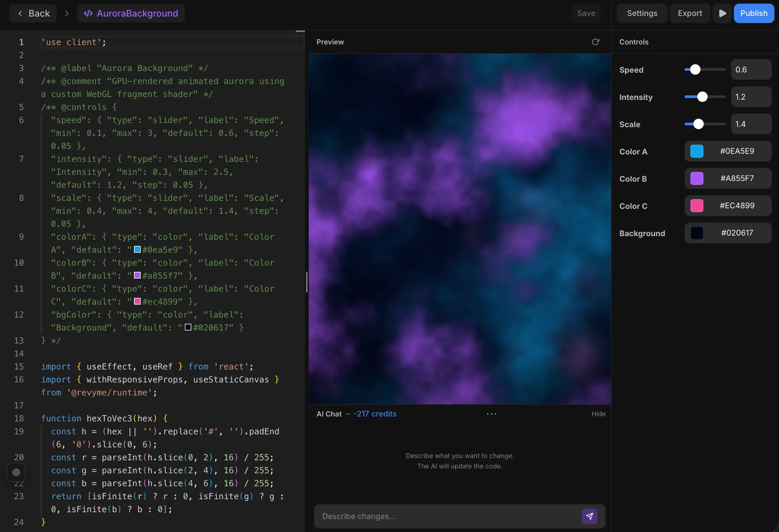The height and width of the screenshot is (532, 779).
Task: Send the AI chat message
Action: click(589, 516)
